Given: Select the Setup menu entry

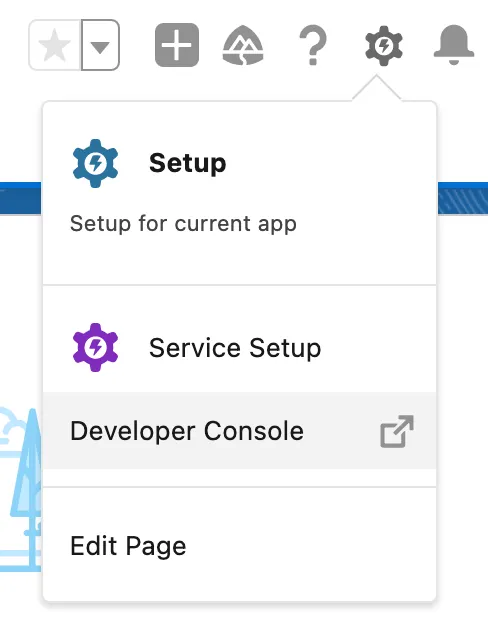Looking at the screenshot, I should coord(239,193).
